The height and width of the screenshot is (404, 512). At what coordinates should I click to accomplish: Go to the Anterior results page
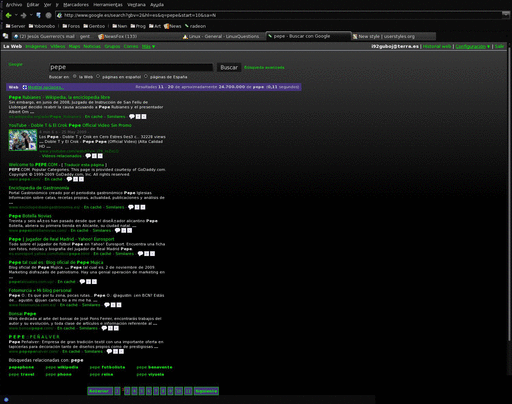(99, 391)
